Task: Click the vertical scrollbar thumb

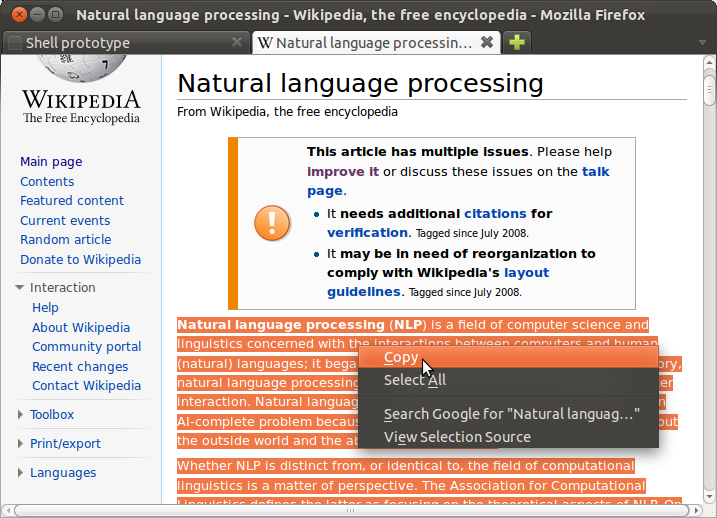Action: 709,90
